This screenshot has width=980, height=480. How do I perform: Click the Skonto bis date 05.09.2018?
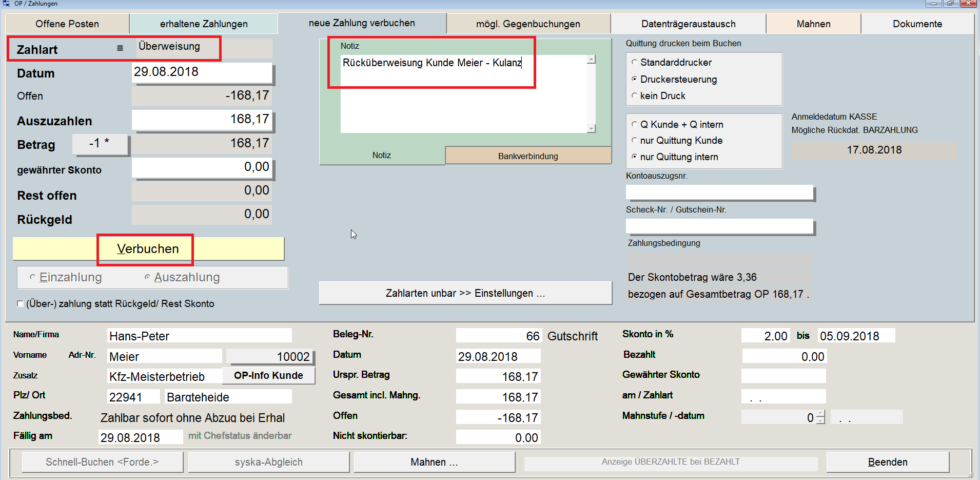point(856,336)
